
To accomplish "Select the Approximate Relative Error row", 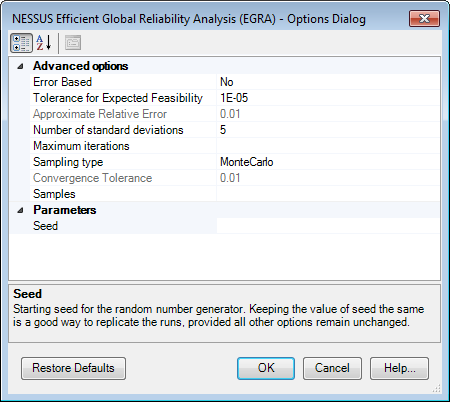I will pyautogui.click(x=235, y=114).
